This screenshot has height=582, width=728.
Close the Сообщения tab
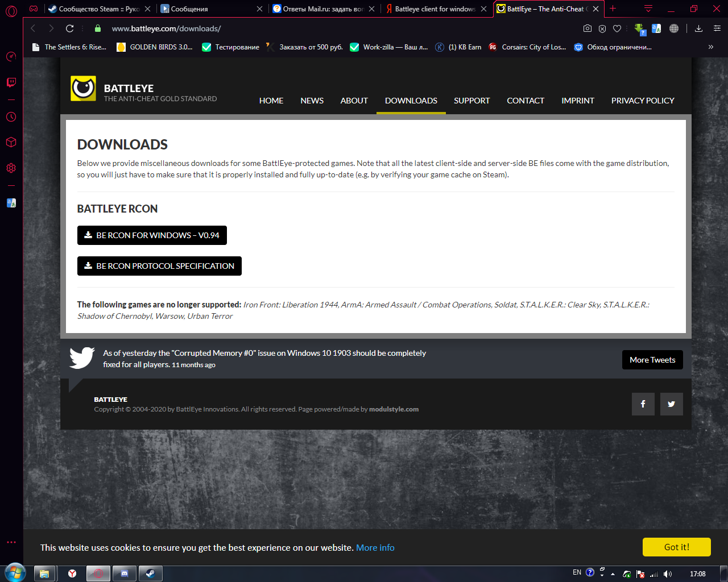pyautogui.click(x=260, y=9)
